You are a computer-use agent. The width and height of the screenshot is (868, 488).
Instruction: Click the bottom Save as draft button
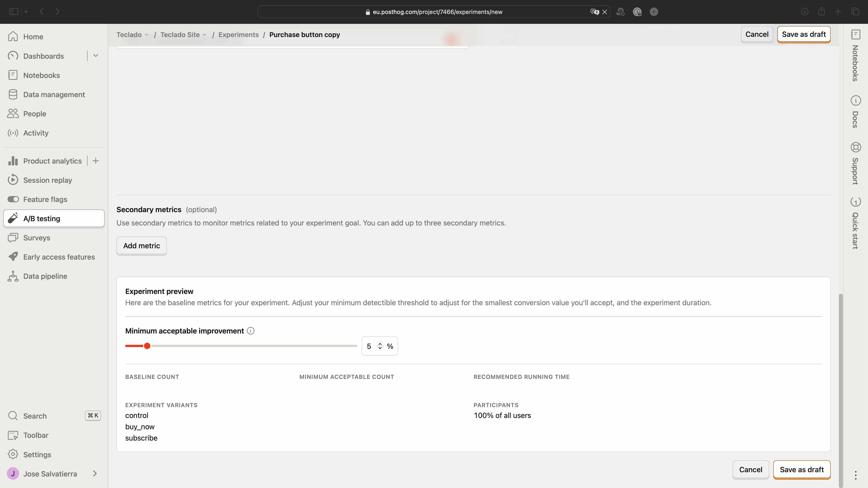pyautogui.click(x=802, y=469)
